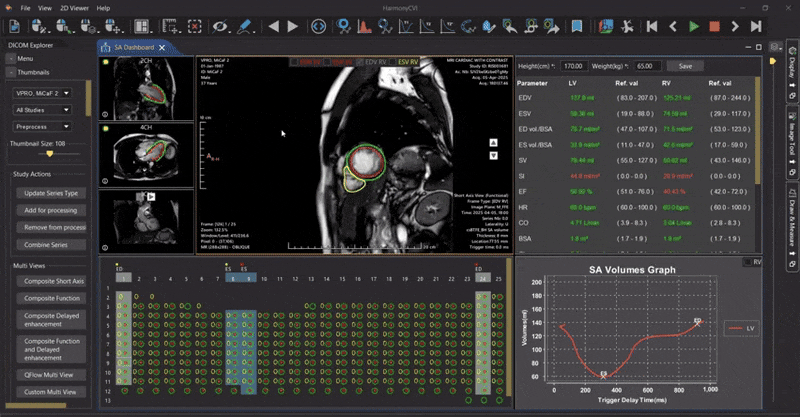800x417 pixels.
Task: Click the next right triangle arrow
Action: point(293,26)
